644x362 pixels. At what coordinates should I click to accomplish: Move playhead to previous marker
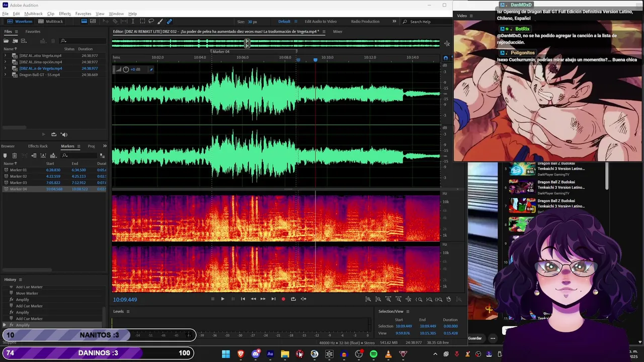pyautogui.click(x=243, y=299)
